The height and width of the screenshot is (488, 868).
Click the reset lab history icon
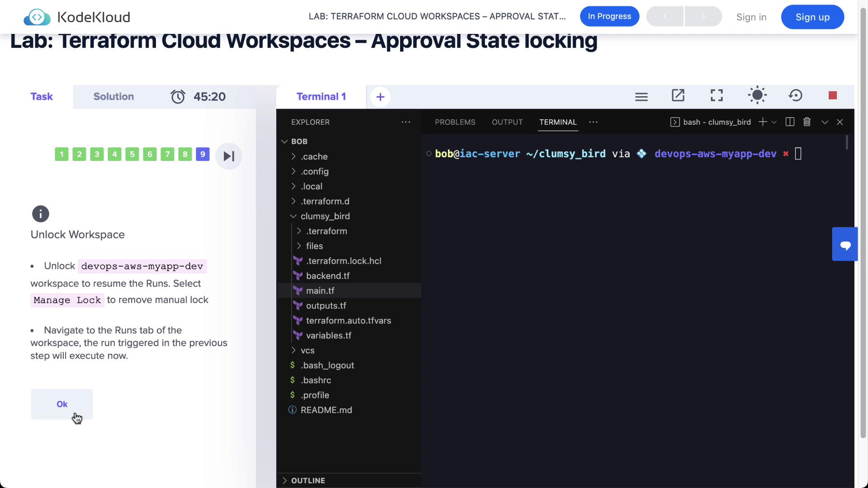[x=795, y=95]
